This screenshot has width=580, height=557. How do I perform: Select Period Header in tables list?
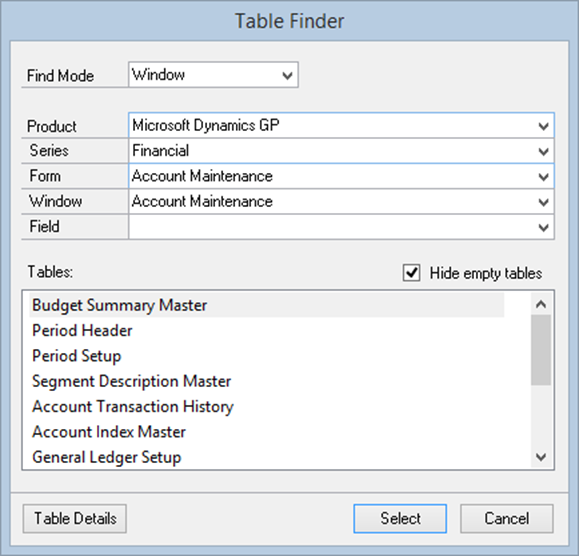click(x=266, y=331)
